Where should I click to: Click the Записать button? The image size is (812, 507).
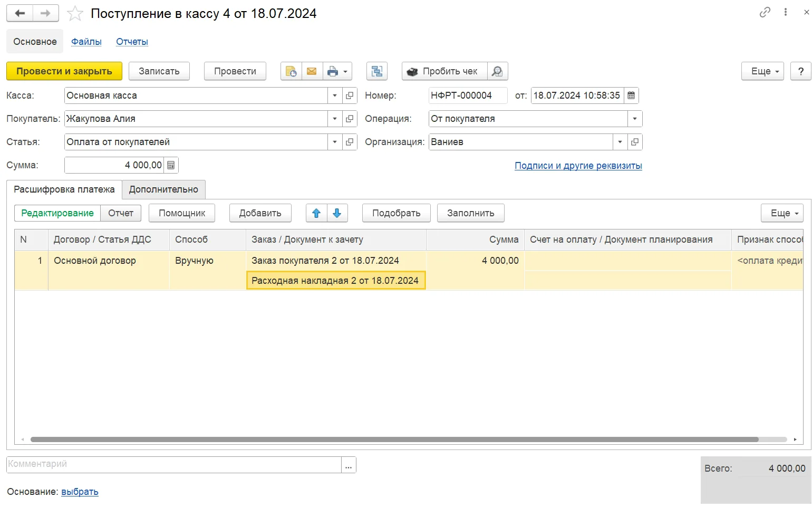pos(159,71)
